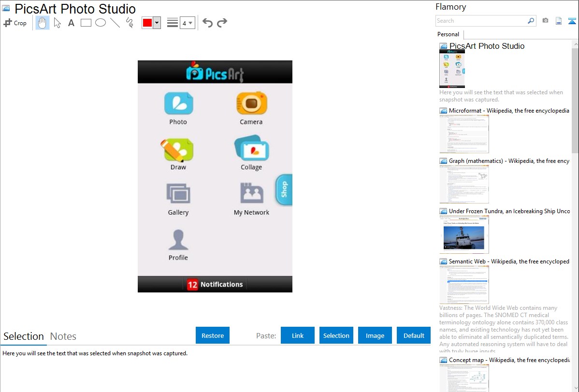Select the straight line tool

pyautogui.click(x=115, y=23)
